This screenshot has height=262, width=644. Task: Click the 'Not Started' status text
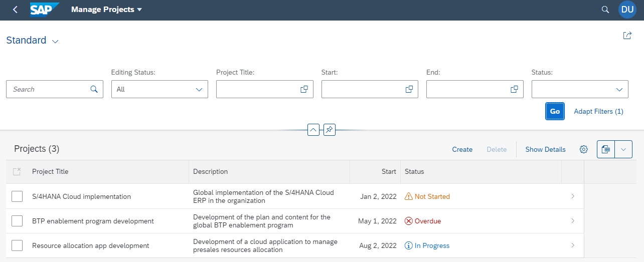click(432, 196)
